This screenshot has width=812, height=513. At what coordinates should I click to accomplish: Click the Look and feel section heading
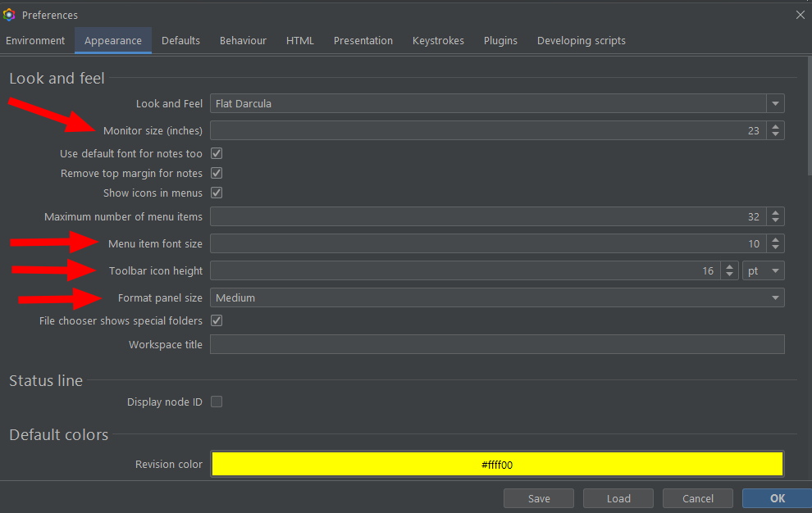coord(57,78)
